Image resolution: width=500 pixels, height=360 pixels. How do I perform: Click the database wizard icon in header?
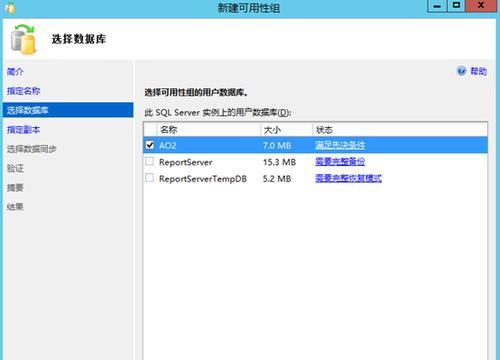[23, 39]
